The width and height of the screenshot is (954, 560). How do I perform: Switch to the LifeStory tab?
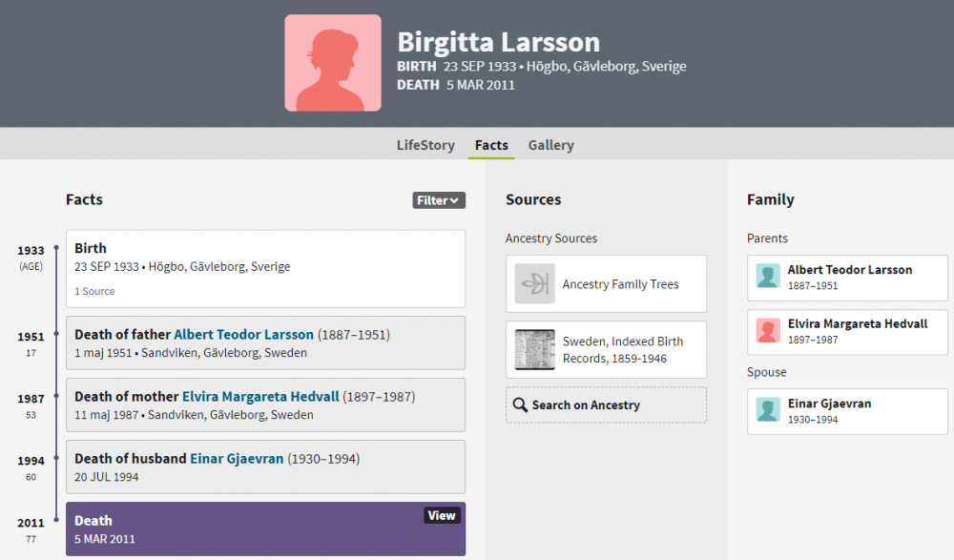(425, 145)
